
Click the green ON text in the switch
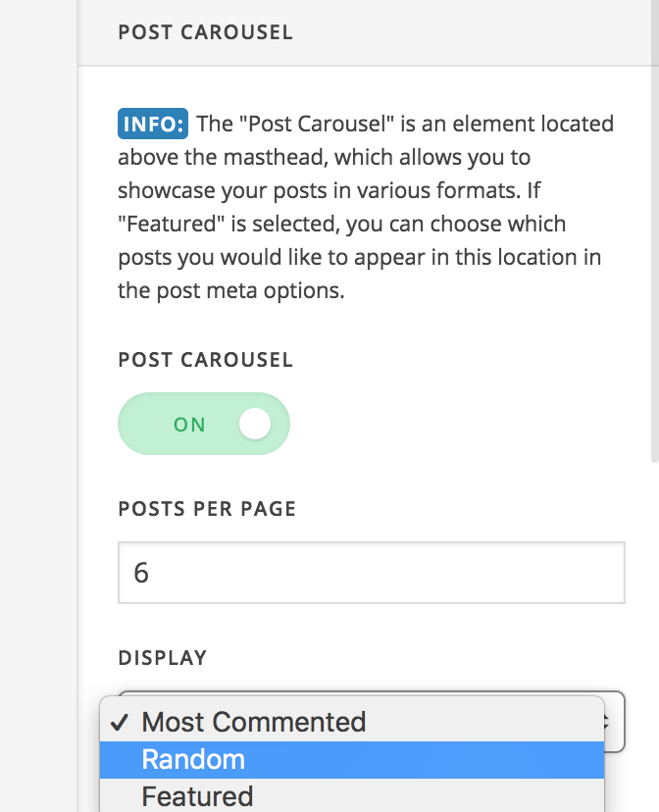coord(189,425)
